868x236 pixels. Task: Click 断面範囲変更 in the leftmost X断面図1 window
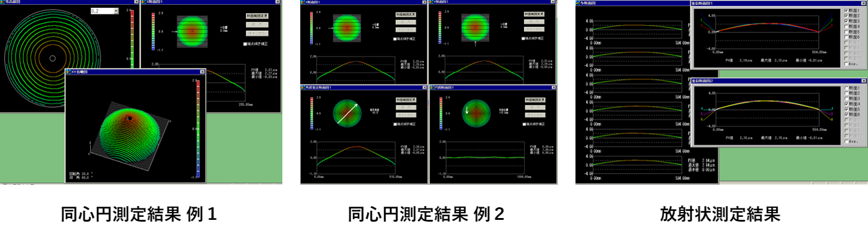click(x=257, y=16)
